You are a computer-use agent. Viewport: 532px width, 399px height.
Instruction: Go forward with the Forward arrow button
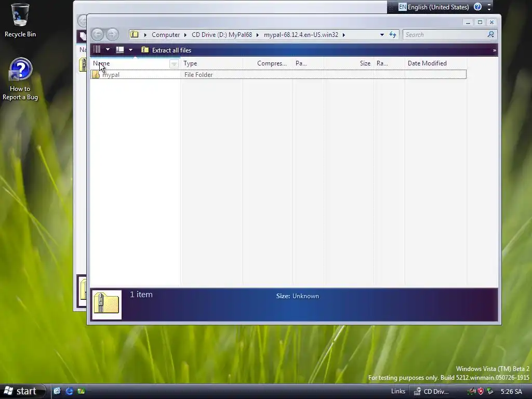[x=112, y=34]
